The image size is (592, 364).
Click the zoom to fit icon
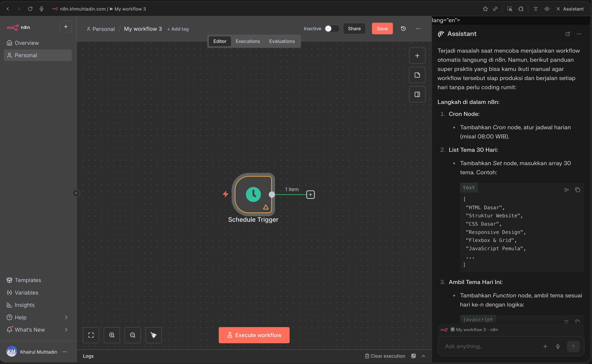pyautogui.click(x=91, y=335)
